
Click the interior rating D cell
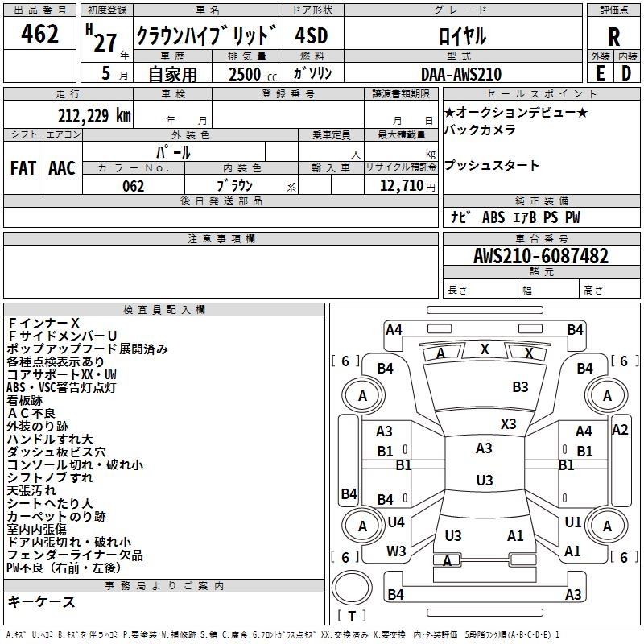[x=627, y=73]
